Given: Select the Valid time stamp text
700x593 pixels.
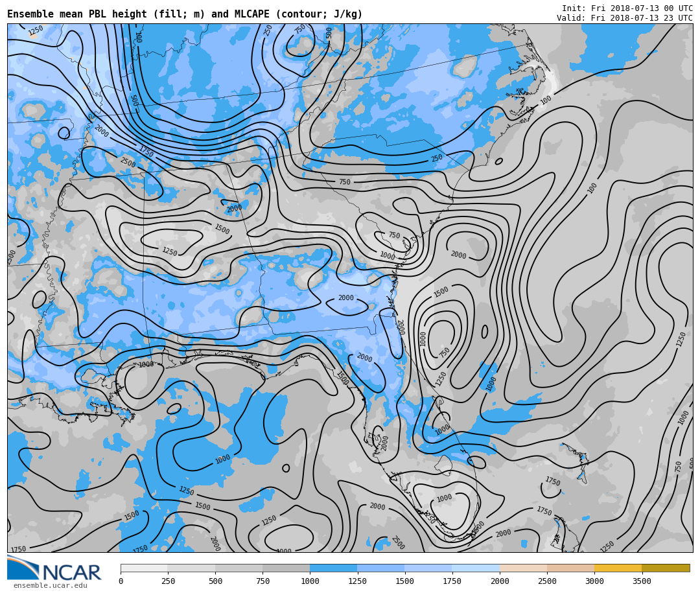Looking at the screenshot, I should coord(624,18).
